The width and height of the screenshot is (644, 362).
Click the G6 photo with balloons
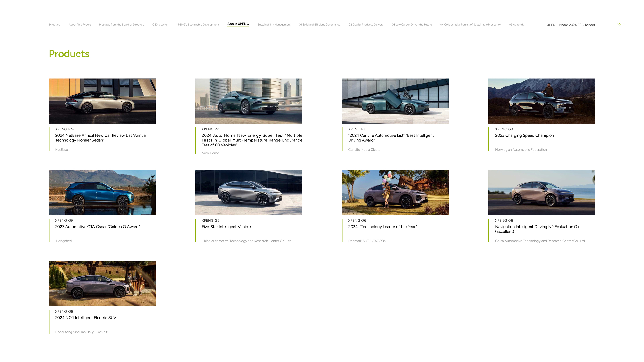395,192
